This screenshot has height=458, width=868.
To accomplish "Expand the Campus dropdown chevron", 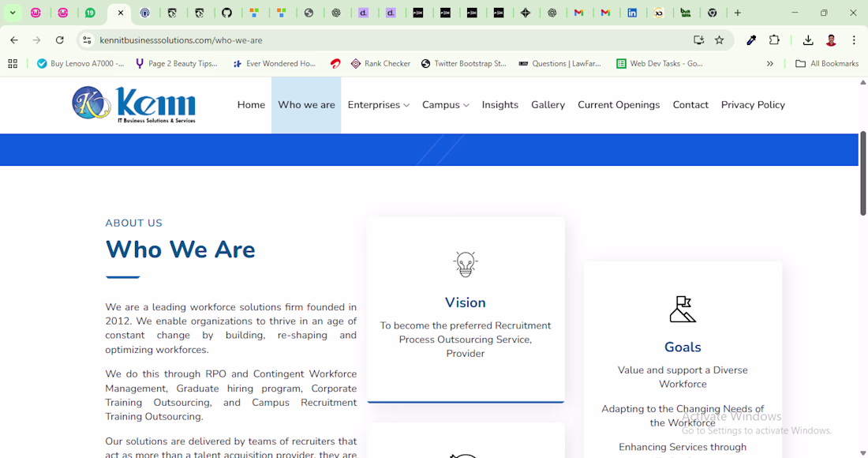I will [466, 105].
